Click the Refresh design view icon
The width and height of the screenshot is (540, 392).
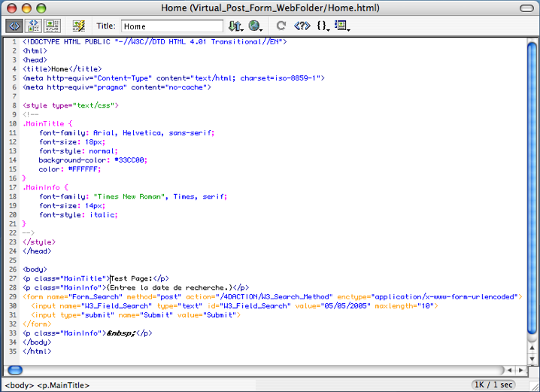pyautogui.click(x=281, y=26)
